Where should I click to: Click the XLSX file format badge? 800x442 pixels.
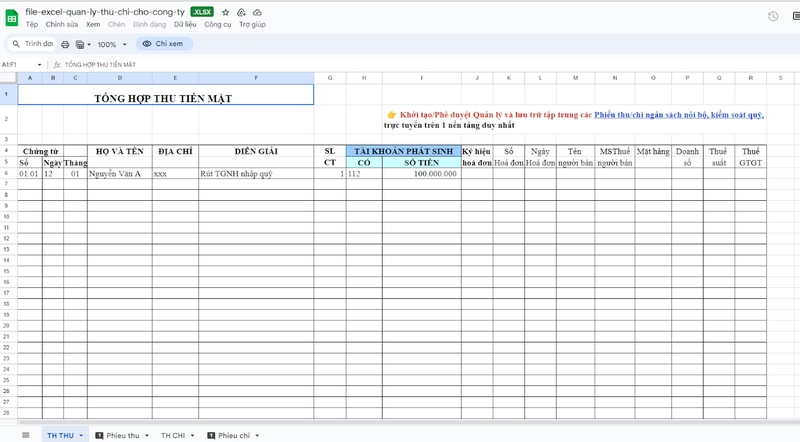pyautogui.click(x=202, y=12)
